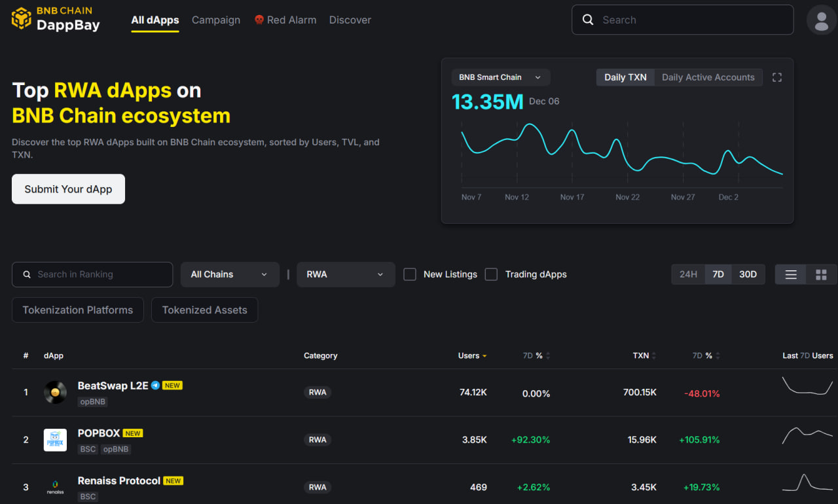This screenshot has height=504, width=838.
Task: Filter by Tokenization Platforms
Action: (78, 310)
